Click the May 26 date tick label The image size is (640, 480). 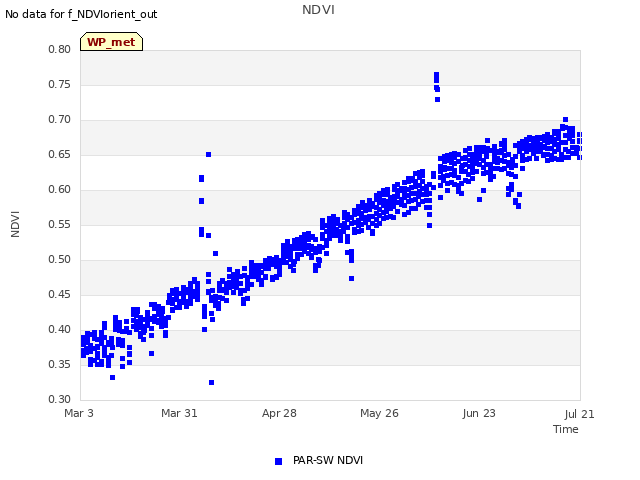tap(379, 413)
